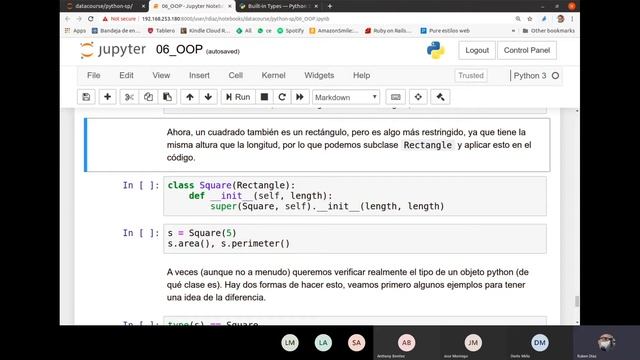
Task: Bookmark this page with the star icon
Action: [x=530, y=19]
